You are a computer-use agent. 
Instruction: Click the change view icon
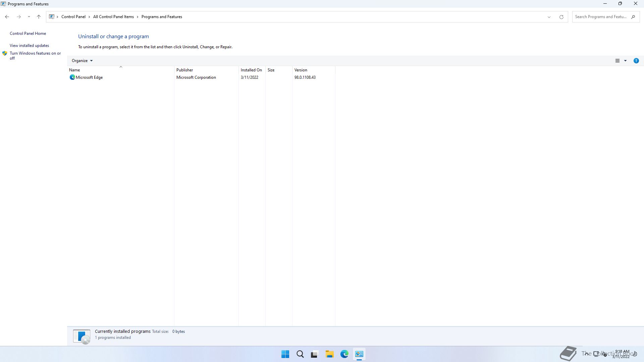(617, 61)
